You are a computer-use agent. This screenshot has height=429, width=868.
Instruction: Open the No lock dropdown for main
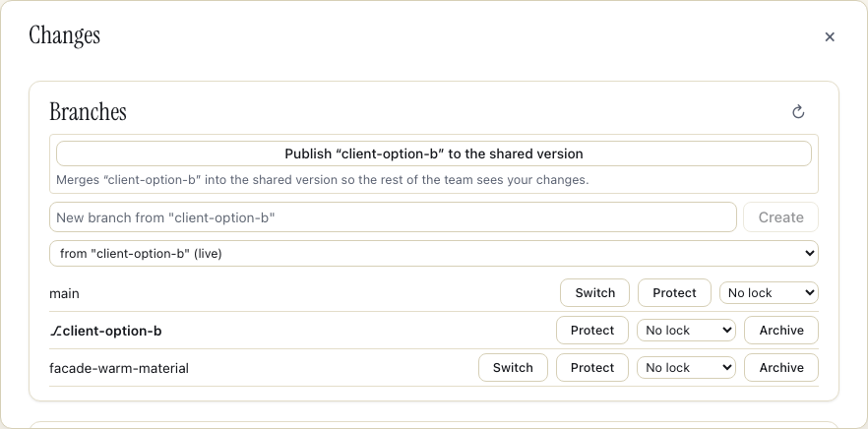point(769,293)
